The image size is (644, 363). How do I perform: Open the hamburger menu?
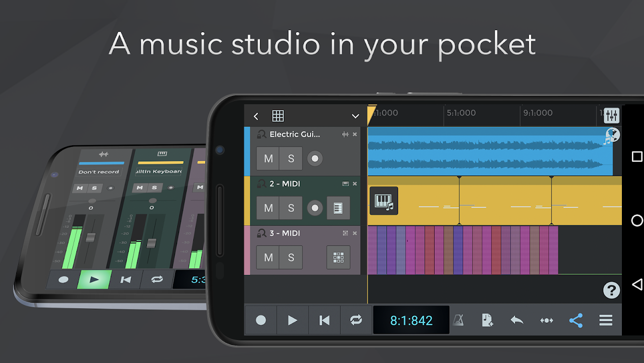(x=605, y=320)
